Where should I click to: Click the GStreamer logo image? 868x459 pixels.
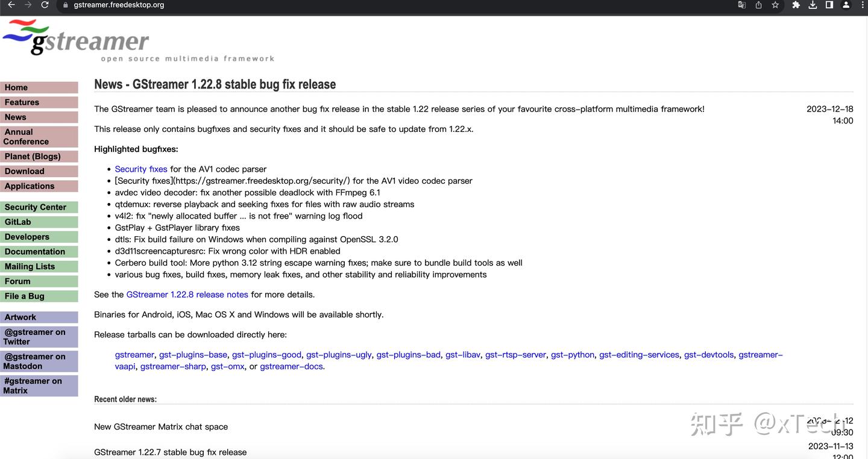76,37
